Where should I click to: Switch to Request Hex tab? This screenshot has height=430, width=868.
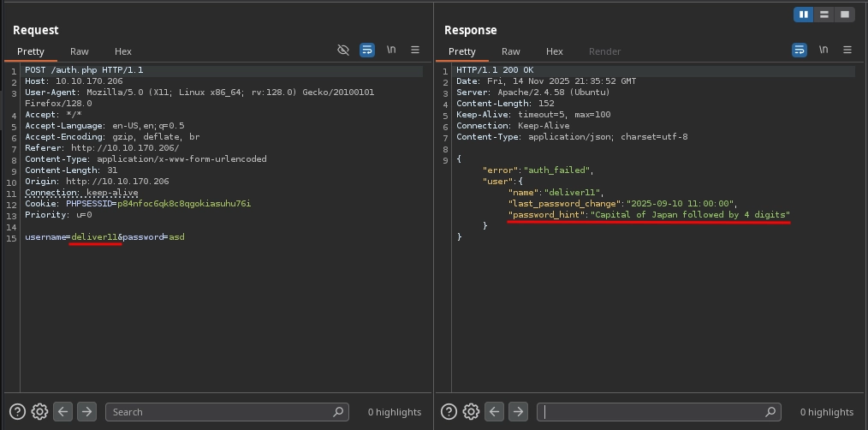point(123,51)
